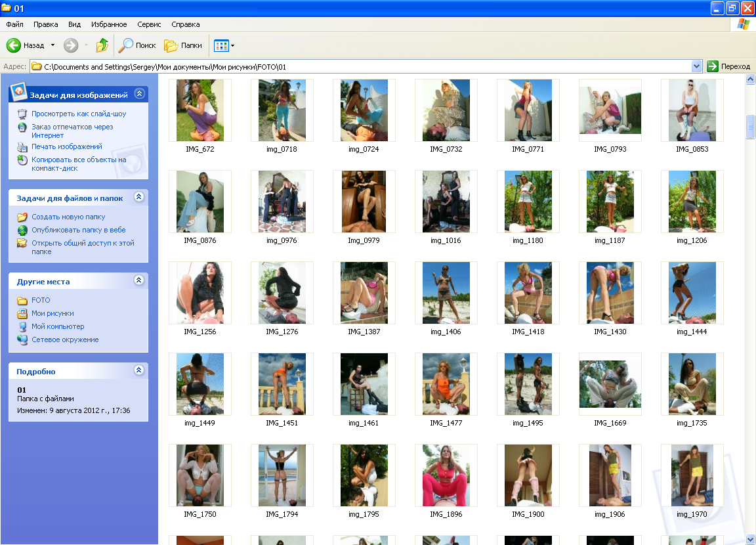Open the Справка menu
The width and height of the screenshot is (756, 545).
186,24
